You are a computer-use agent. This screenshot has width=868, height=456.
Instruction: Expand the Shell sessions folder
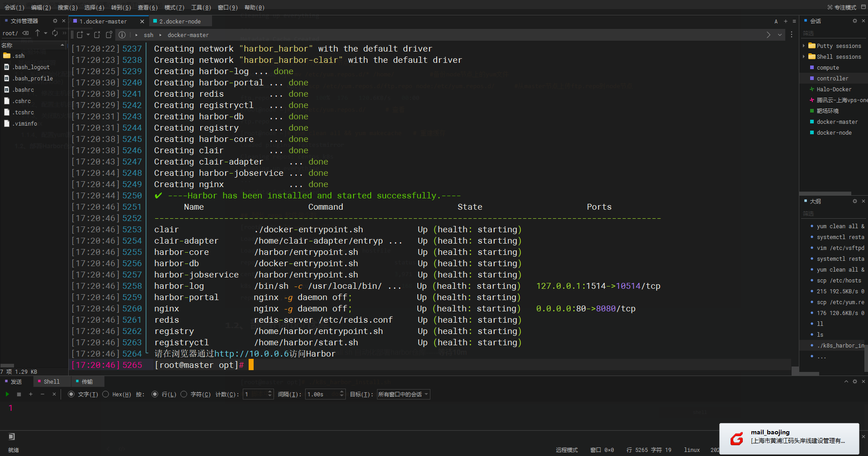[x=804, y=56]
